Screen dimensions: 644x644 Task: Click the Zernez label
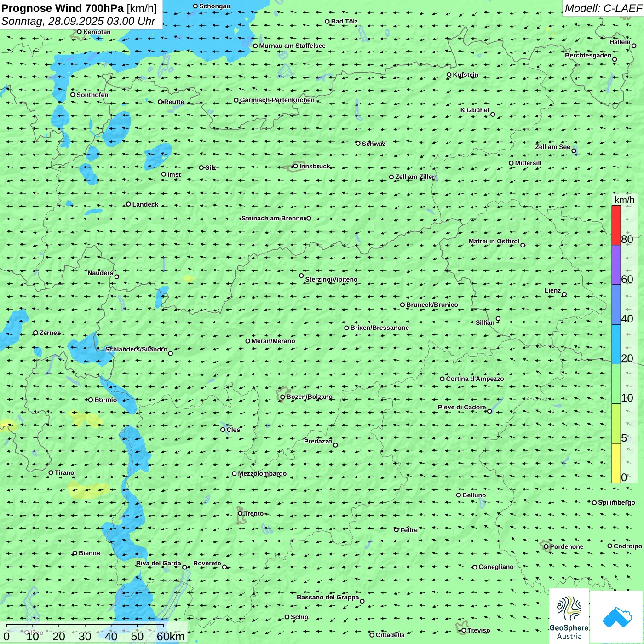50,333
